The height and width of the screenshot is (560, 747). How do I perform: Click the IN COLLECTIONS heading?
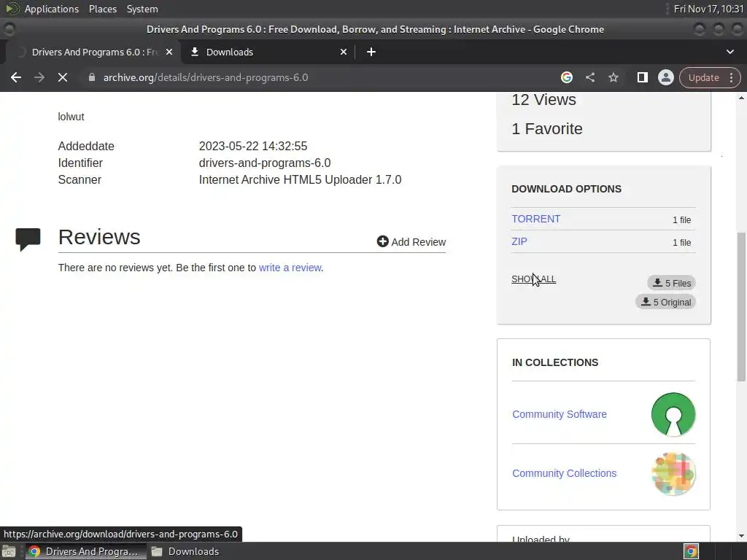click(x=555, y=362)
